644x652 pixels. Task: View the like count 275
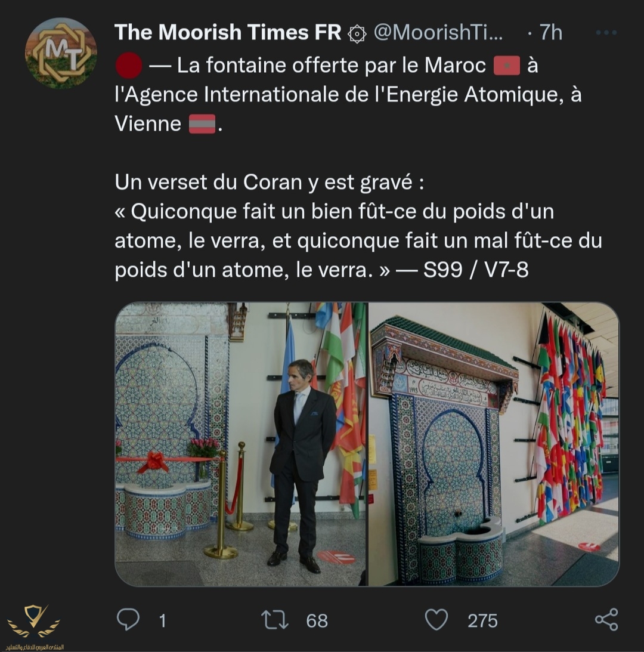click(x=482, y=620)
